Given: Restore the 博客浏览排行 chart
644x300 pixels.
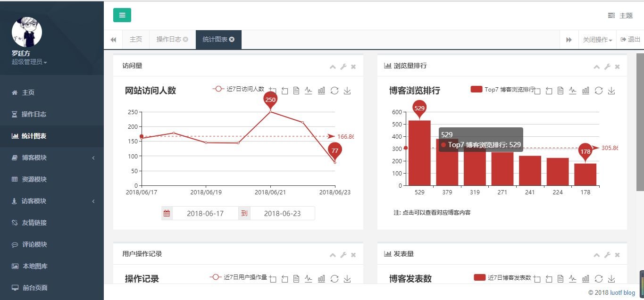Looking at the screenshot, I should click(x=599, y=91).
